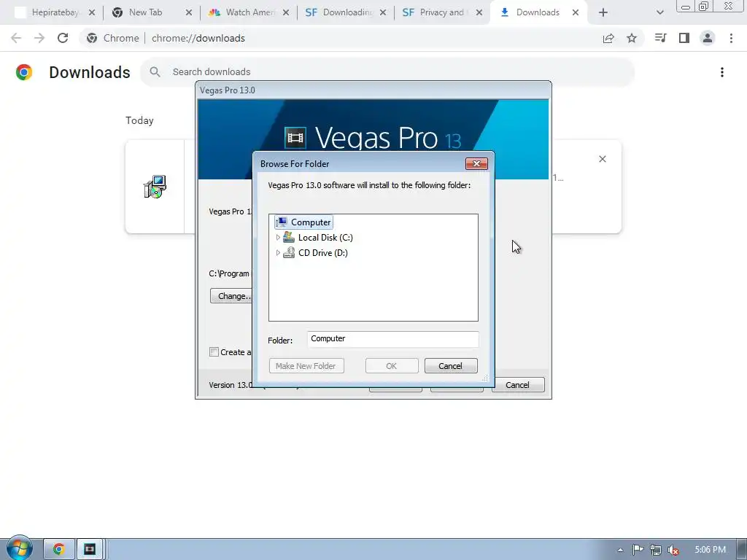Select Computer in the folder tree

point(303,222)
